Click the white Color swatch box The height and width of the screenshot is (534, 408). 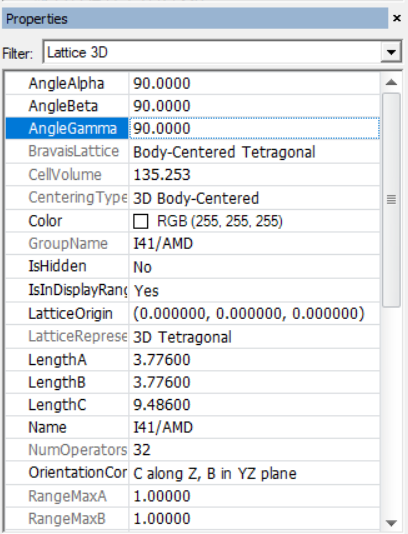pyautogui.click(x=140, y=221)
